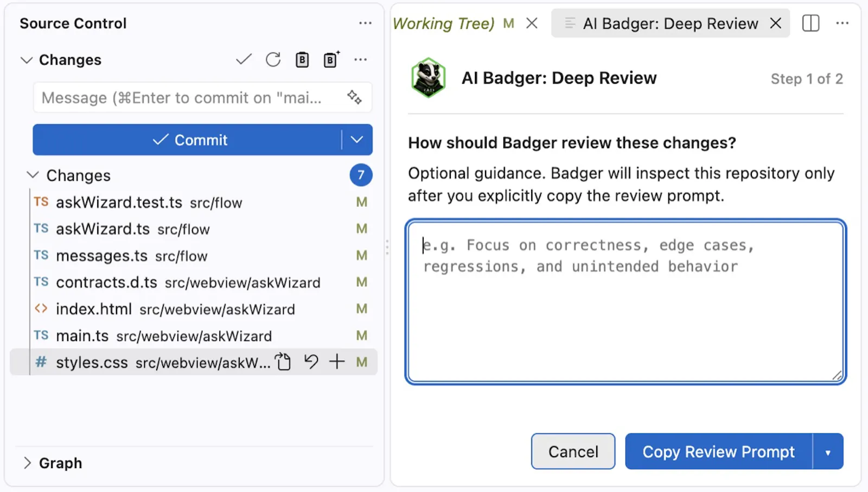Open askWizard.test.ts in changes list

(x=194, y=202)
